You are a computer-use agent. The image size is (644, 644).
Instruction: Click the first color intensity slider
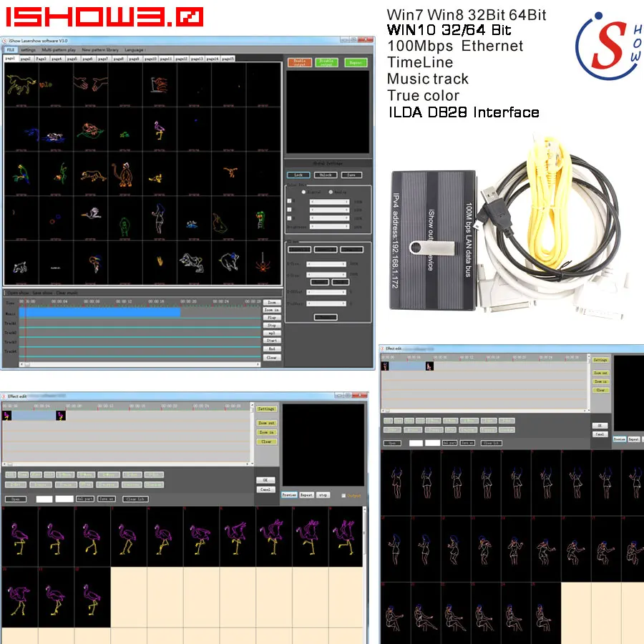pyautogui.click(x=329, y=201)
